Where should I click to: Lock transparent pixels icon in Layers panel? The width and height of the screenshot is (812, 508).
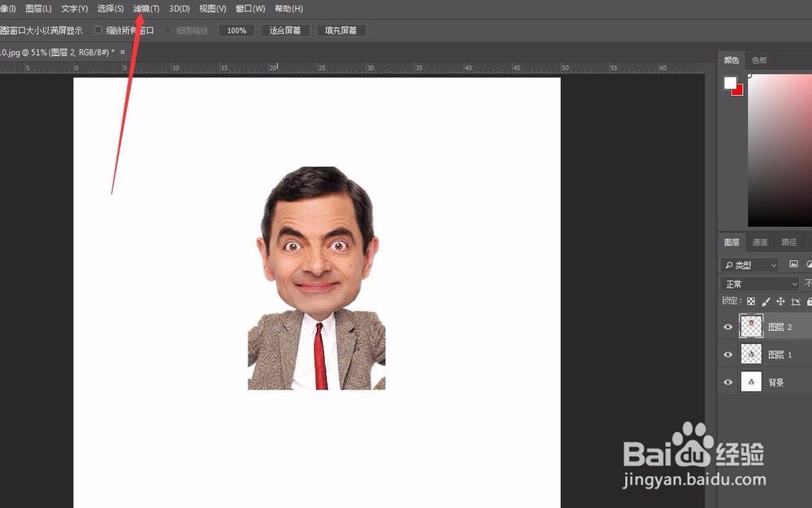coord(751,302)
